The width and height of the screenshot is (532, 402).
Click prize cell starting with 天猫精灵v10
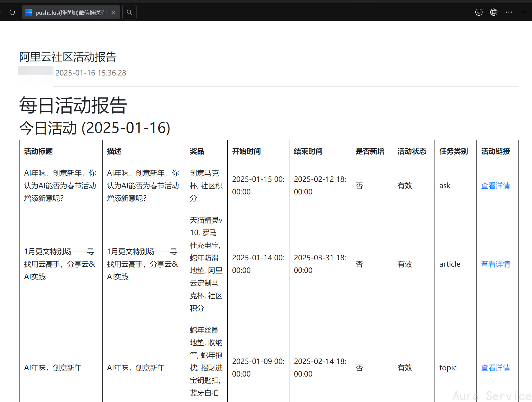point(206,264)
